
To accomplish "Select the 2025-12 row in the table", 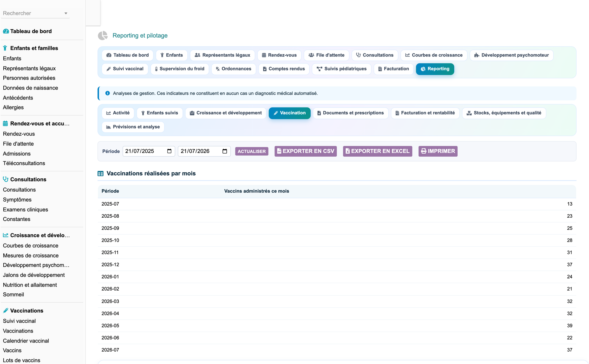I will tap(337, 265).
